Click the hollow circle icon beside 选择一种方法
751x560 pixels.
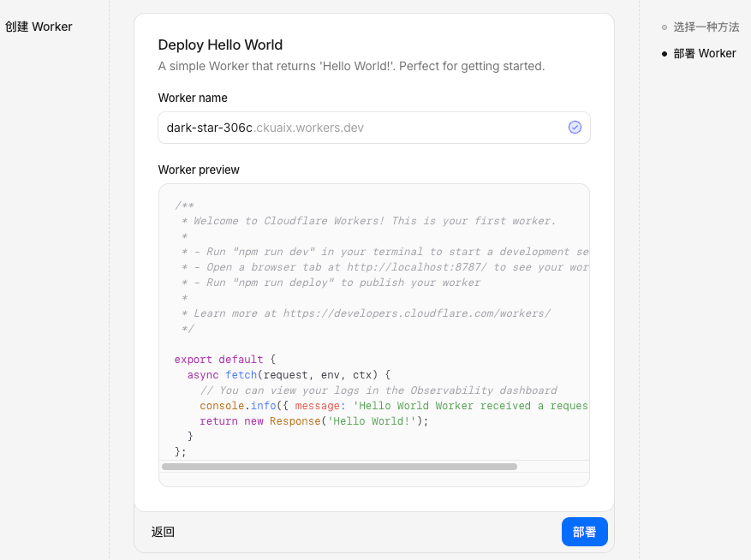(664, 27)
